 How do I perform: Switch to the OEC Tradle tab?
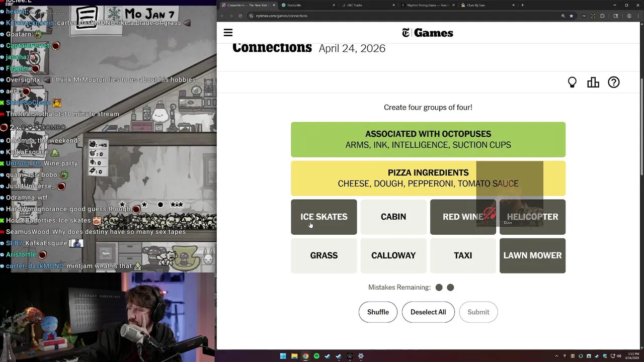tap(367, 5)
